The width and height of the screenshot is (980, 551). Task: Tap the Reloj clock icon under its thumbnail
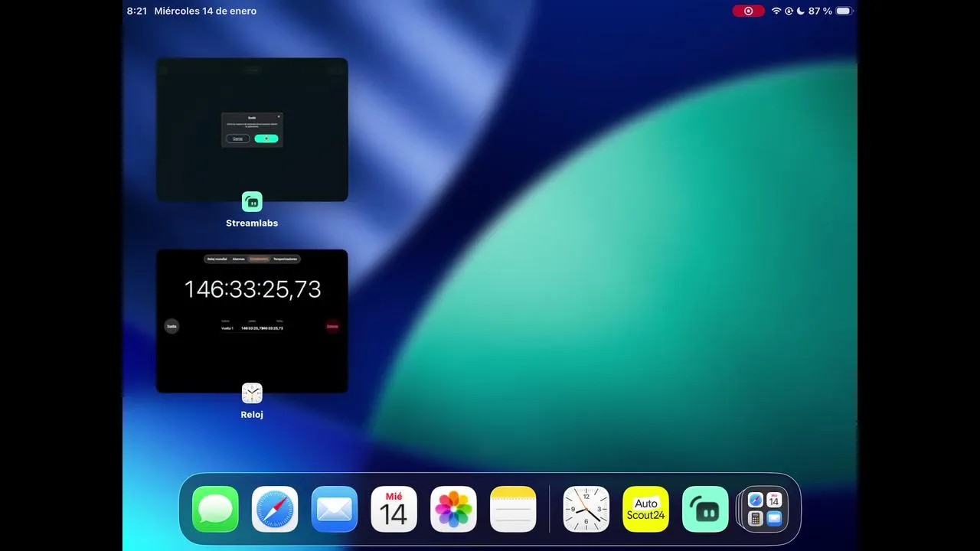252,393
